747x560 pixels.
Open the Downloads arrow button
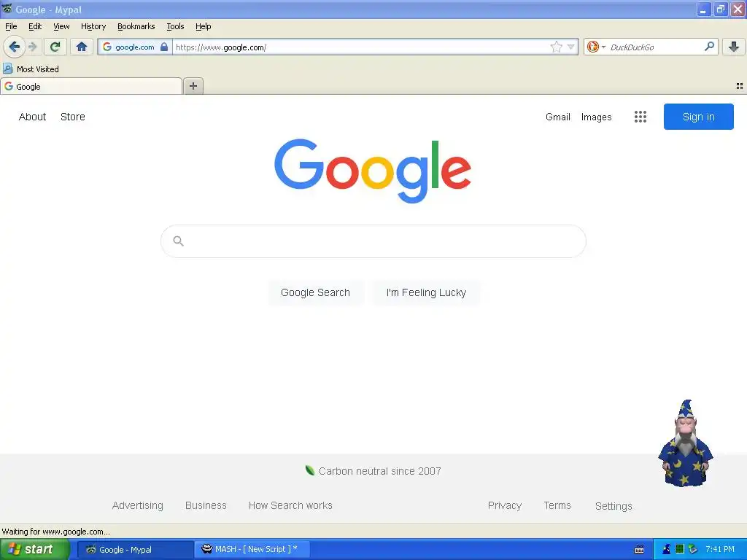pos(734,47)
